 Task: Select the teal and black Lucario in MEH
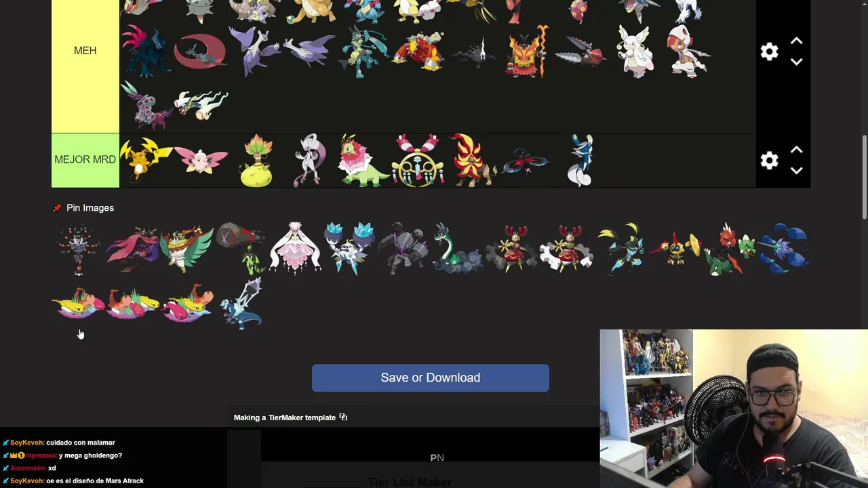click(x=363, y=52)
